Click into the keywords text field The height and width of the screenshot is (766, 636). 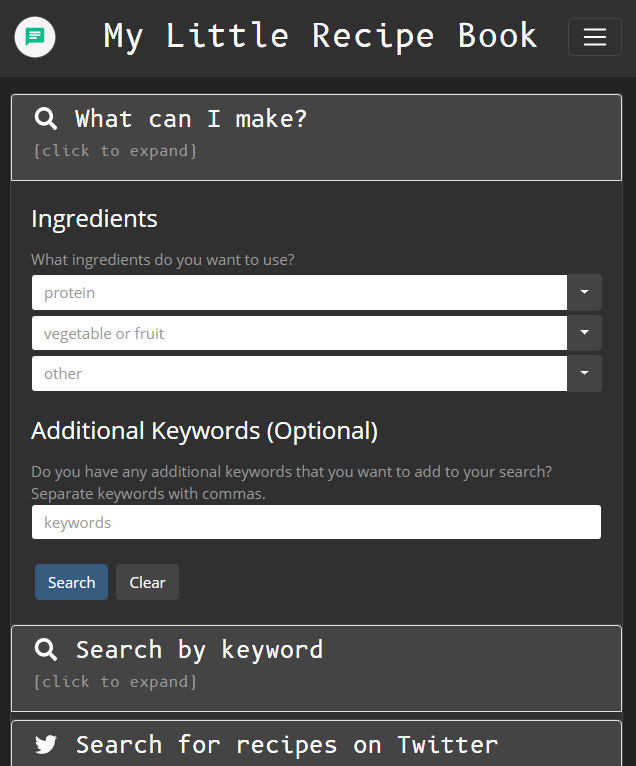317,522
